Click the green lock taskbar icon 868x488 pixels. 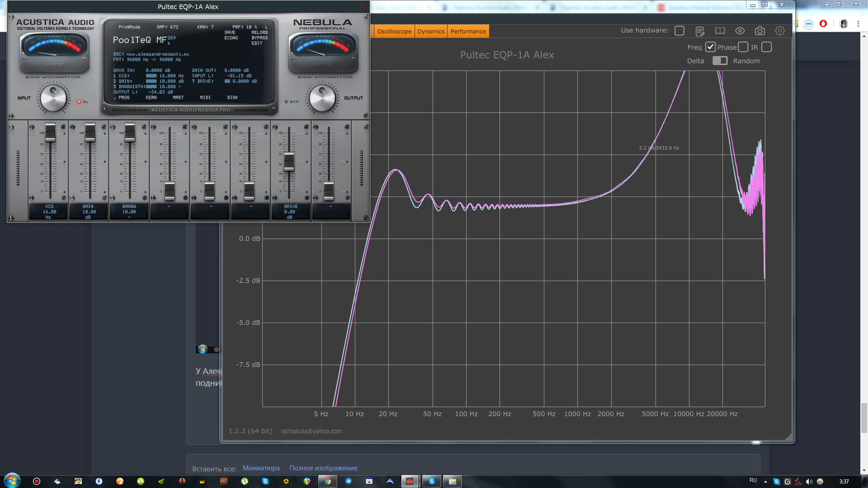click(x=141, y=481)
